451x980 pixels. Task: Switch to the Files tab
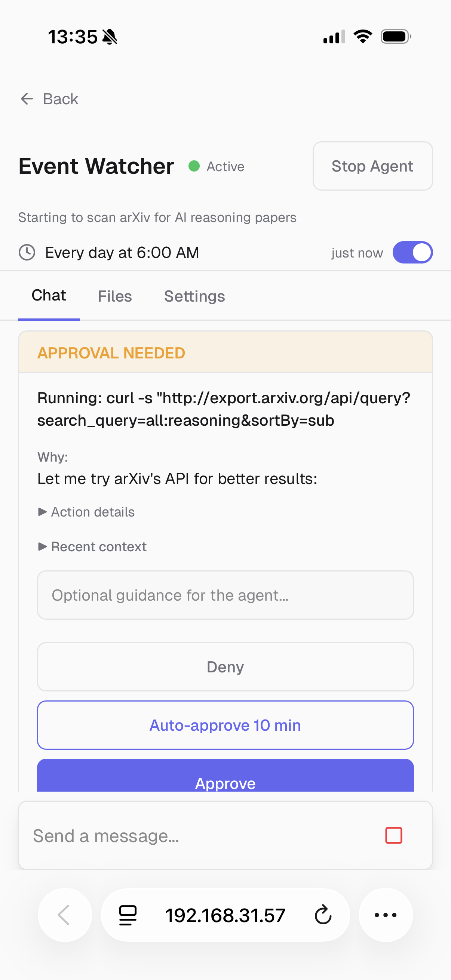pos(114,296)
